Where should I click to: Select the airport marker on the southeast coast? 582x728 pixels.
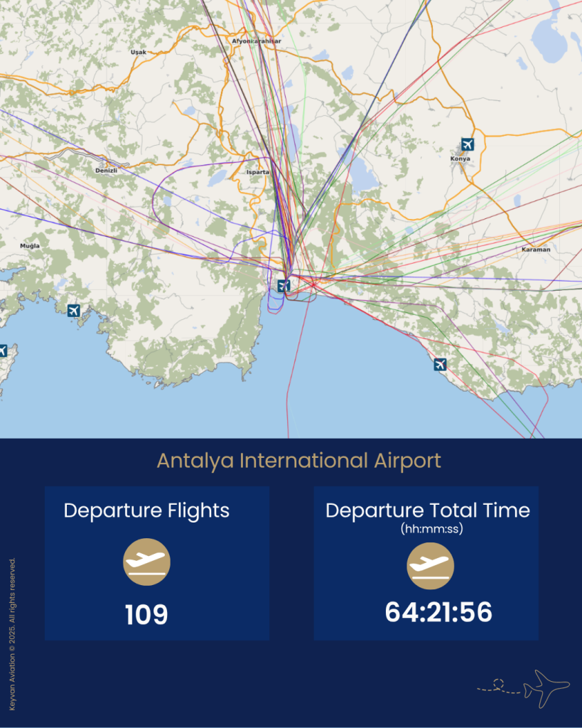440,365
